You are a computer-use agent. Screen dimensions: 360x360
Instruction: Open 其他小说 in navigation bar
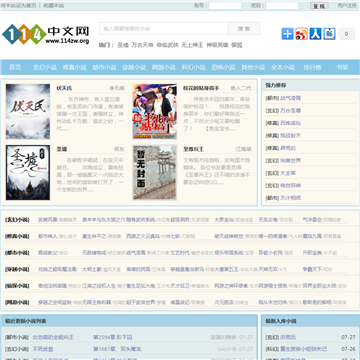253,67
